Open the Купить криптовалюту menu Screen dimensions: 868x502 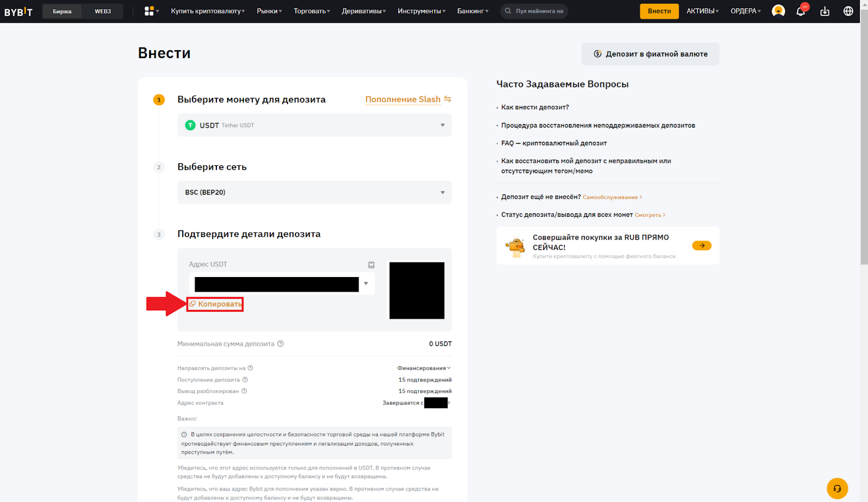coord(208,11)
